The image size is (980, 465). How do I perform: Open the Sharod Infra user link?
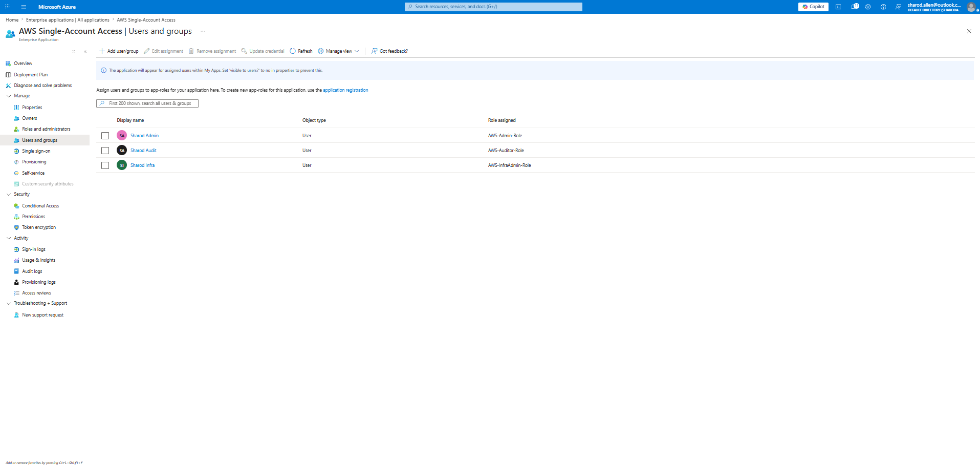click(142, 165)
